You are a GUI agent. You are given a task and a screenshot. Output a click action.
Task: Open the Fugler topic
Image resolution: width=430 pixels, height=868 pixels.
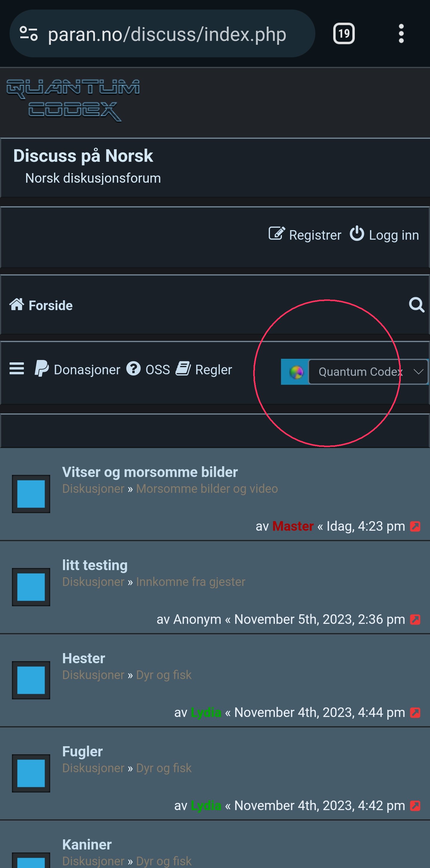coord(82,751)
